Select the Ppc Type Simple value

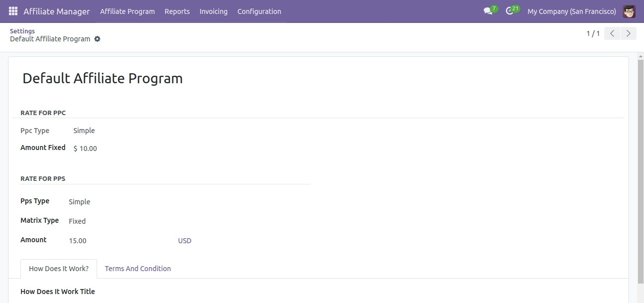pyautogui.click(x=84, y=131)
